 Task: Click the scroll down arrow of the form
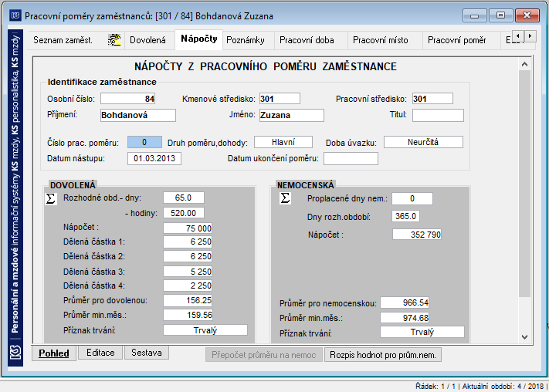click(x=524, y=337)
